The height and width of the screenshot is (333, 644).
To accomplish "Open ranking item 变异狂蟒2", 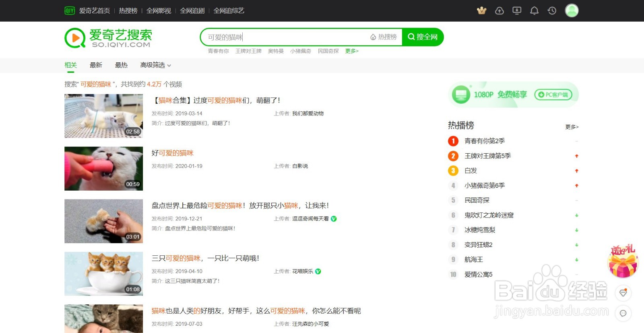I will (478, 245).
